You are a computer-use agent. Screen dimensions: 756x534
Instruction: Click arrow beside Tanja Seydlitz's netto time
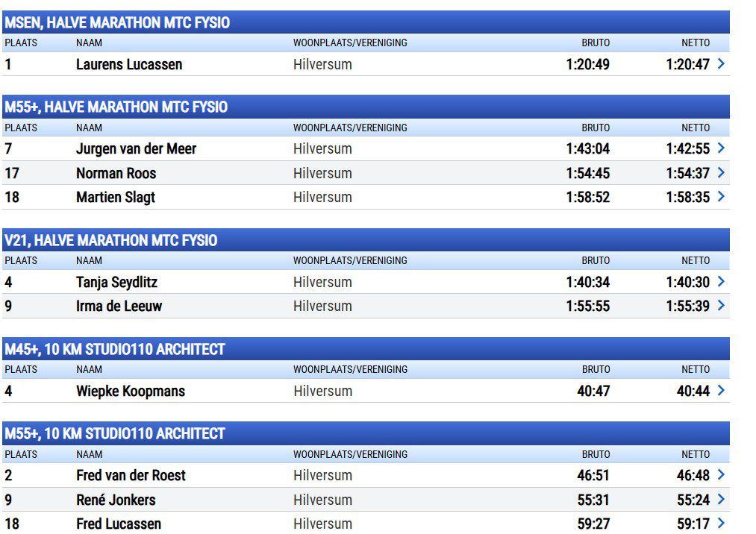coord(721,282)
